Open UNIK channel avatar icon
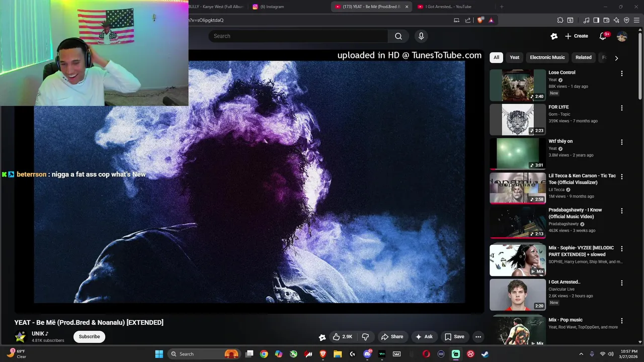The height and width of the screenshot is (362, 644). coord(20,337)
